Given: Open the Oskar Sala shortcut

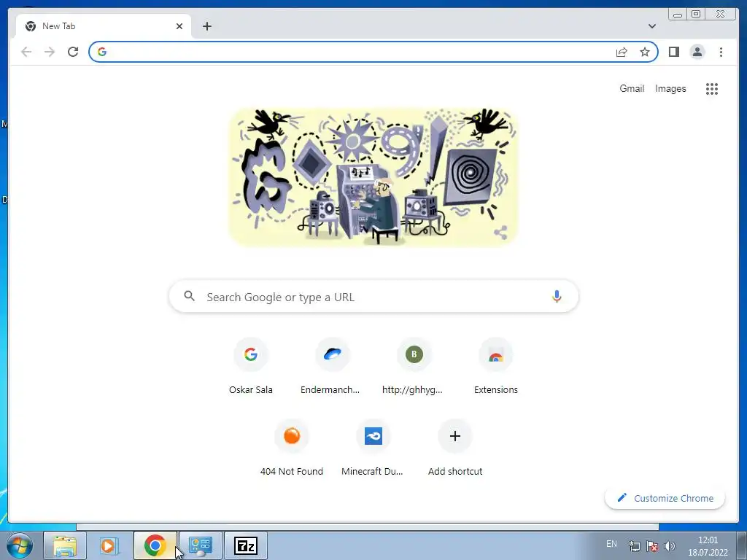Looking at the screenshot, I should pyautogui.click(x=251, y=367).
